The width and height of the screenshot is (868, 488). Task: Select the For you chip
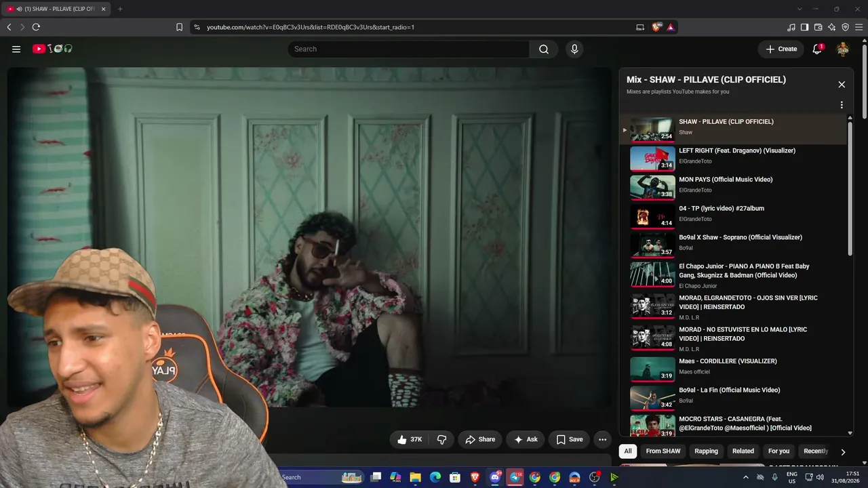(778, 451)
